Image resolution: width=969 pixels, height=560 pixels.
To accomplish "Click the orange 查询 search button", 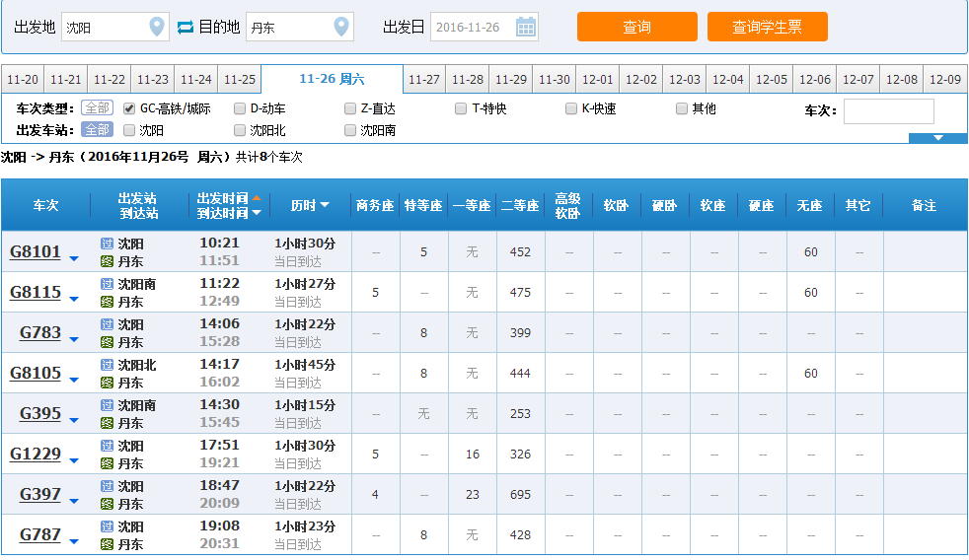I will [x=637, y=27].
